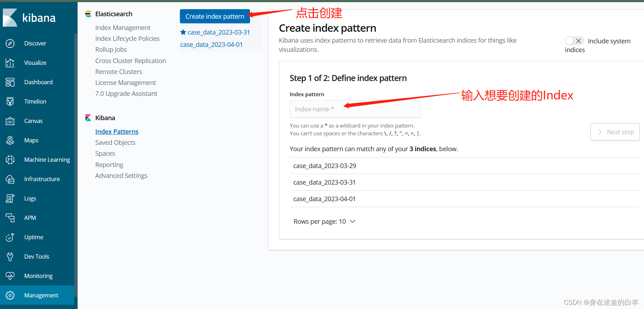Select Discover label in side nav
This screenshot has width=644, height=309.
[35, 43]
